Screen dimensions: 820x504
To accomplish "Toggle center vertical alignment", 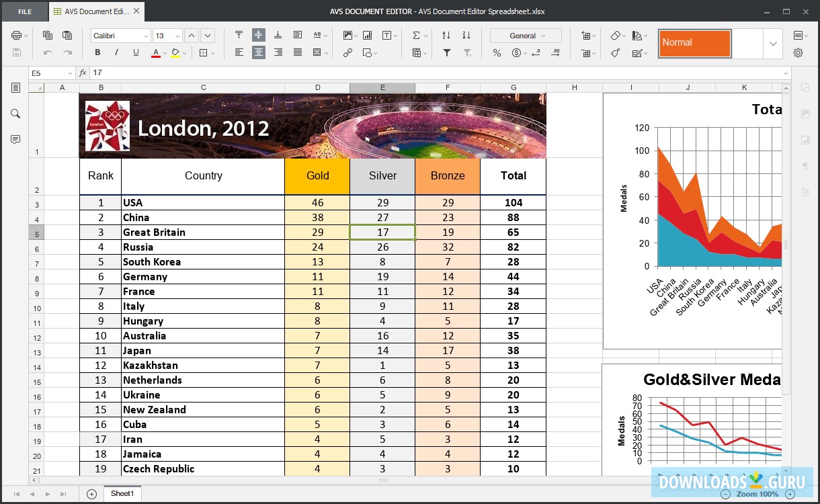I will tap(258, 35).
